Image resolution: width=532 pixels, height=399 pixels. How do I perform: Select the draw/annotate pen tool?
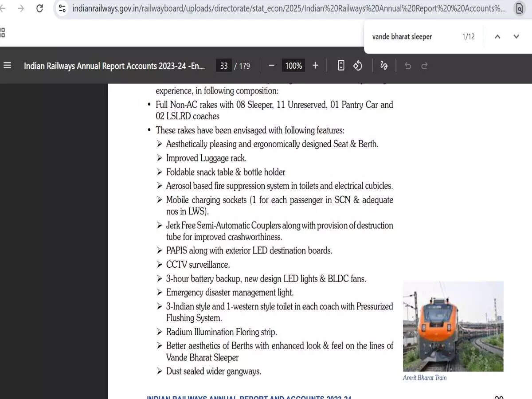point(384,65)
